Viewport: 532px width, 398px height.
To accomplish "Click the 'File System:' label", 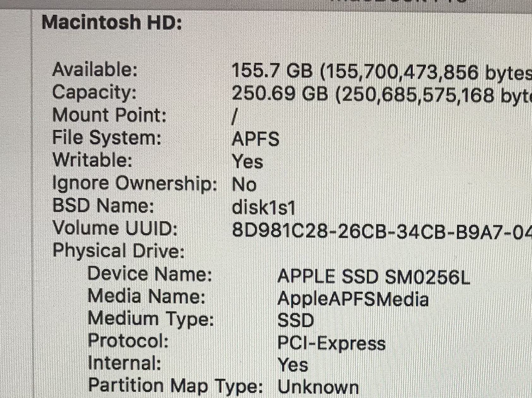I will pyautogui.click(x=107, y=138).
